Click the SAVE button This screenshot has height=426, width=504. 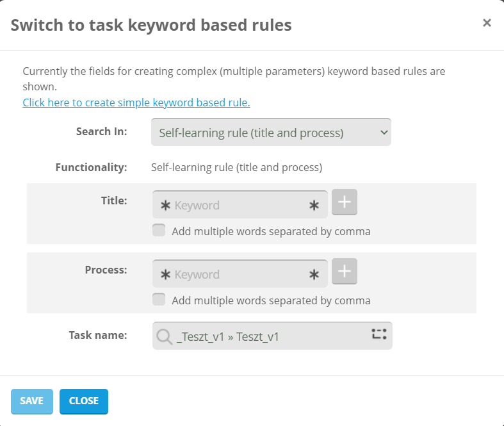click(31, 401)
